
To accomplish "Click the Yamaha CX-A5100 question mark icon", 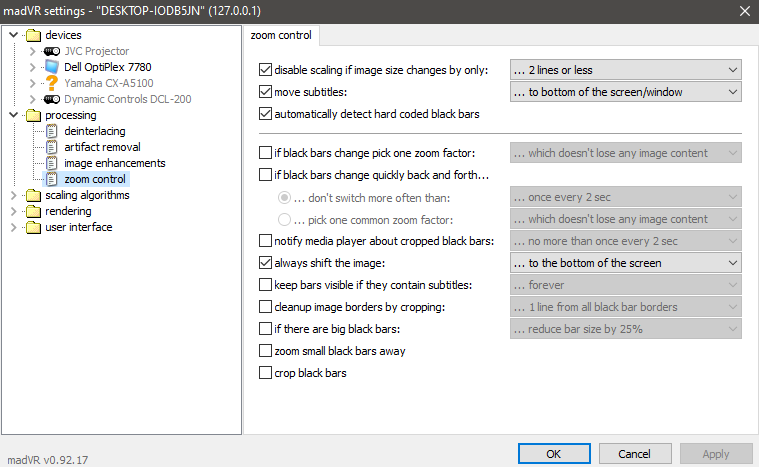I will (x=52, y=83).
